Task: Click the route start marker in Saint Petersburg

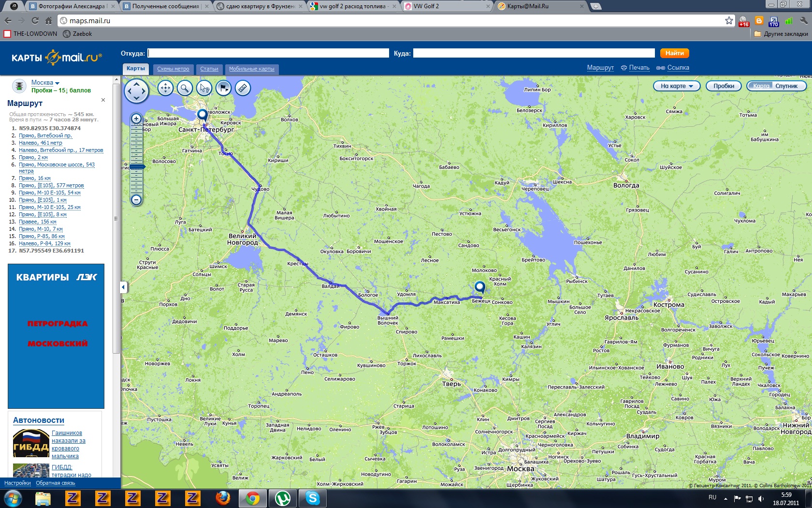Action: click(203, 115)
